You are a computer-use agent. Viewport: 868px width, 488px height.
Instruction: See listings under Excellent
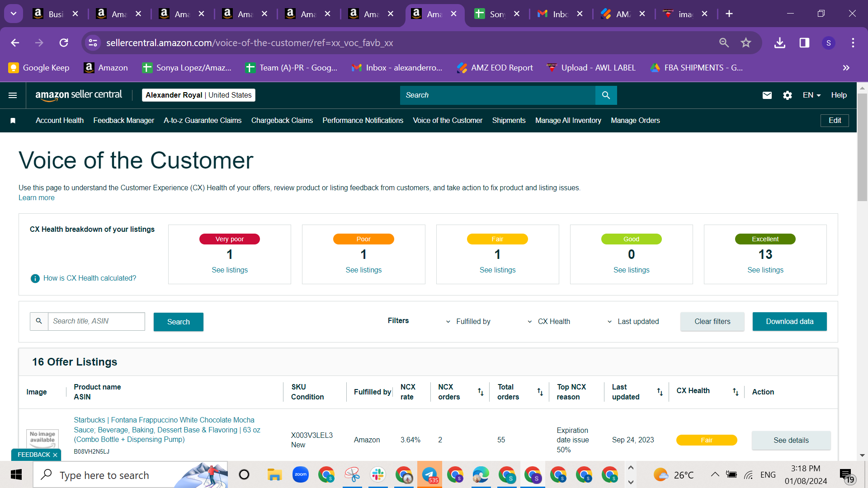pyautogui.click(x=765, y=270)
